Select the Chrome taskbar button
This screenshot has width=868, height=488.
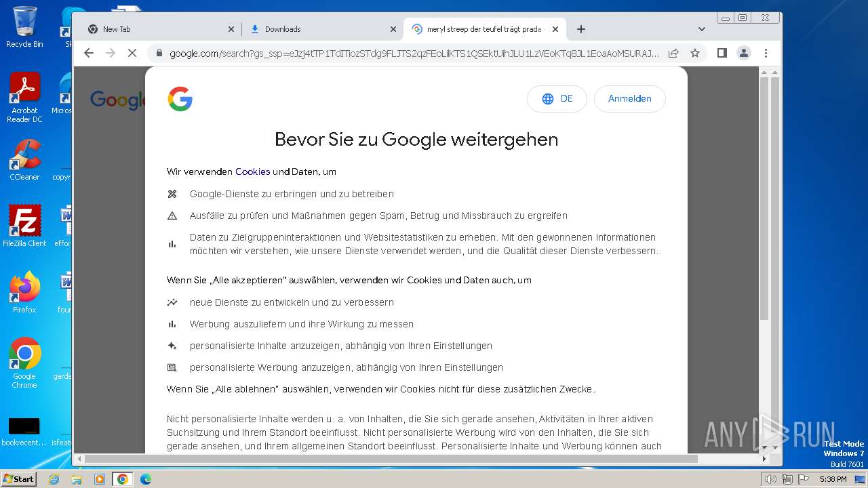[x=123, y=479]
